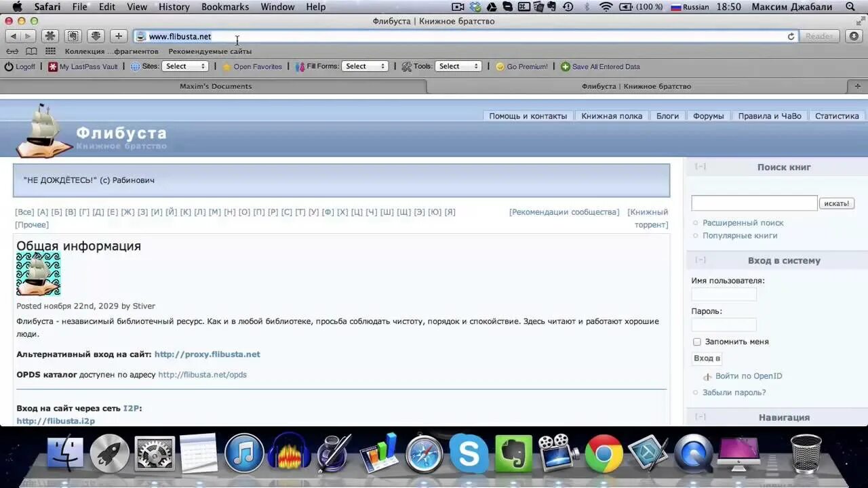Open Evernote from the Dock

[513, 453]
